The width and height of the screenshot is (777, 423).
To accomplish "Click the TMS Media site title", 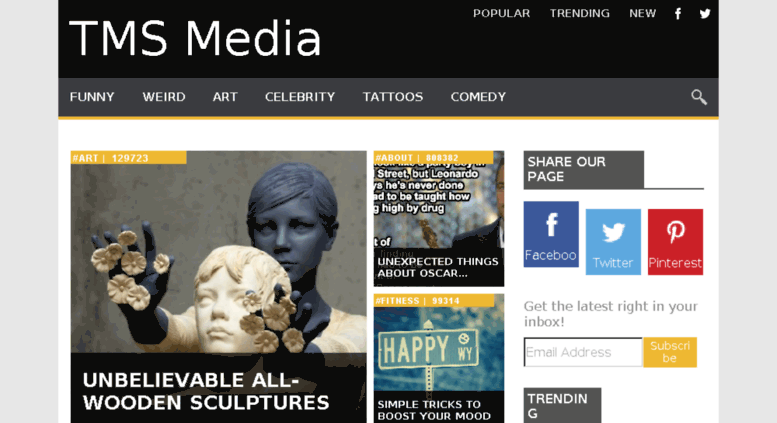I will [195, 39].
